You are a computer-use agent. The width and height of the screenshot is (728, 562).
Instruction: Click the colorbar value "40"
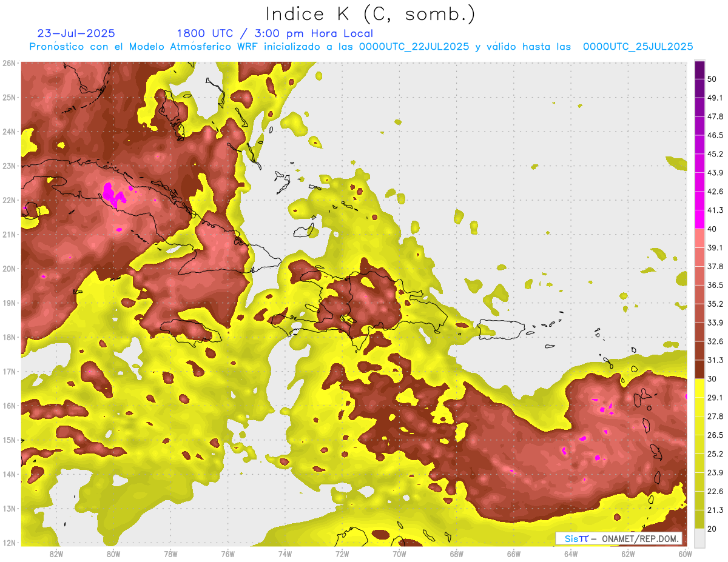[712, 229]
